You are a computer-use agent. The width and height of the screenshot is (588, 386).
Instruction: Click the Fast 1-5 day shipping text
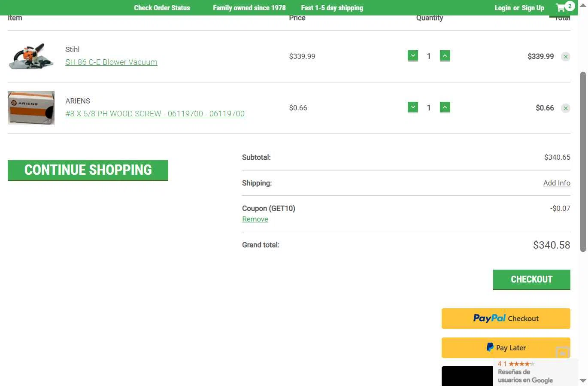pyautogui.click(x=332, y=8)
